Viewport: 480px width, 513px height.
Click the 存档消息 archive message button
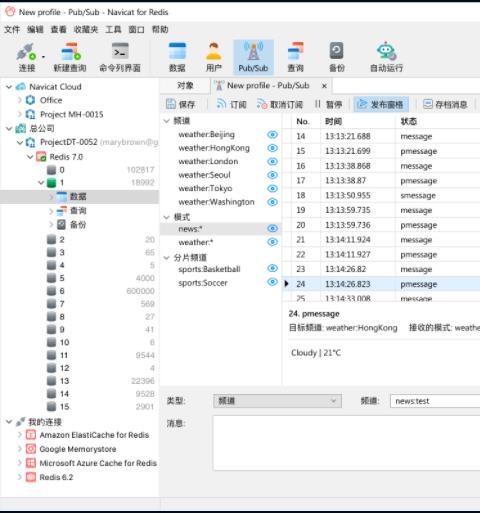(445, 105)
